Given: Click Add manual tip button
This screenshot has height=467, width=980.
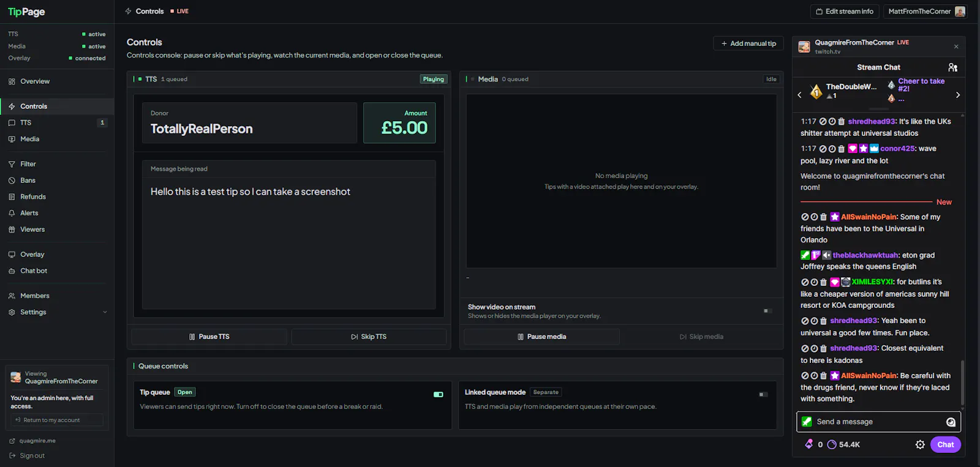Looking at the screenshot, I should coord(748,43).
